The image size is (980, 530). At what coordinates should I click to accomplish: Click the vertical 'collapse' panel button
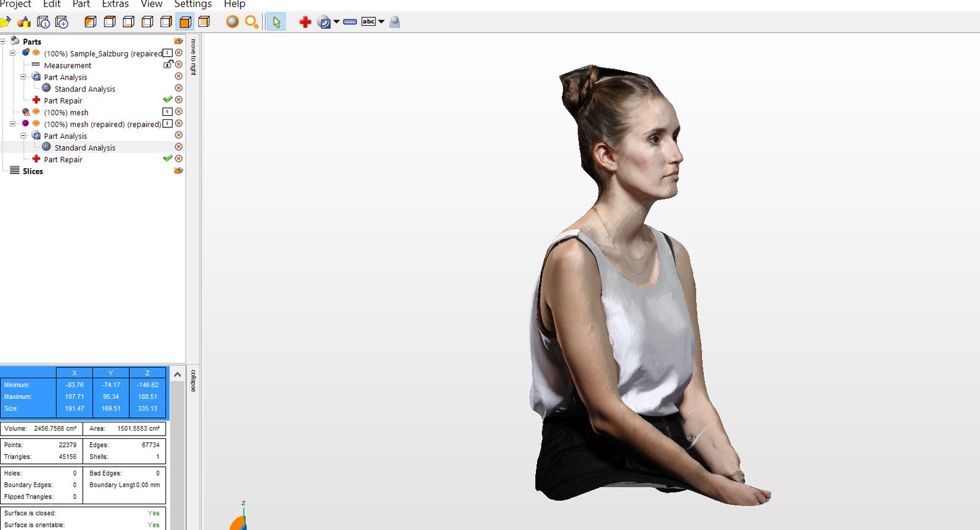[x=193, y=380]
